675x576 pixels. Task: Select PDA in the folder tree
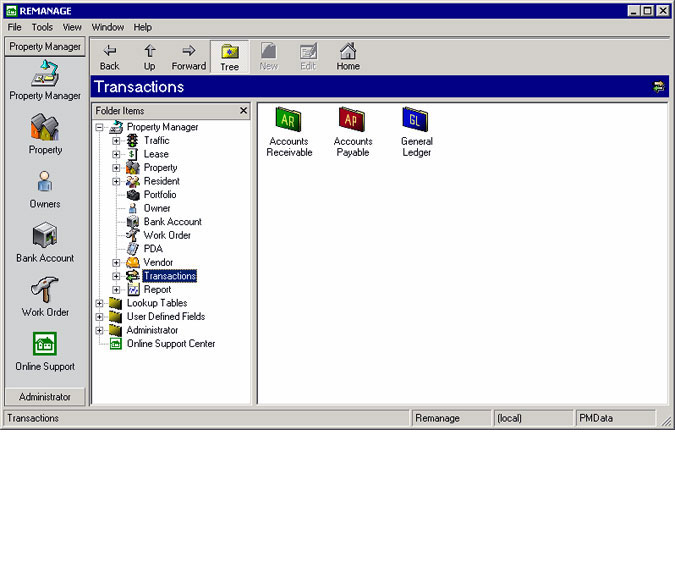click(153, 249)
